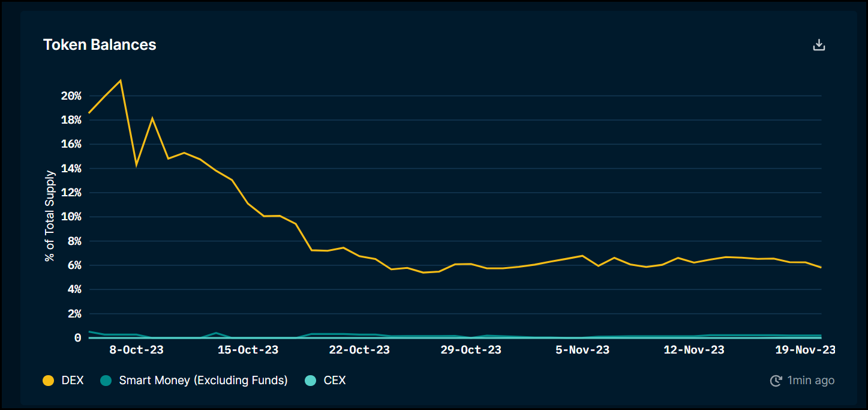This screenshot has height=410, width=868.
Task: Click the 5-Nov-23 axis label
Action: (x=582, y=350)
